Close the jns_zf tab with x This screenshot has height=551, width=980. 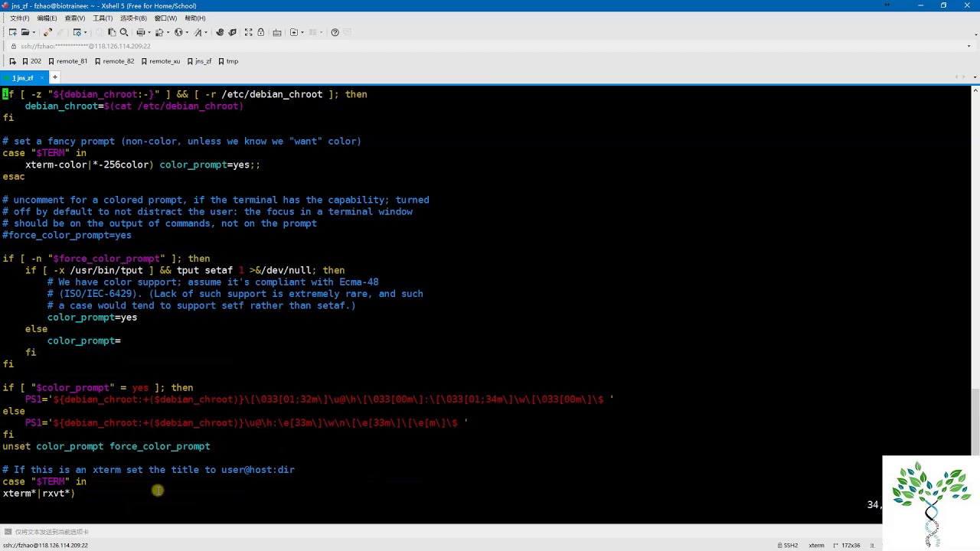[x=41, y=77]
